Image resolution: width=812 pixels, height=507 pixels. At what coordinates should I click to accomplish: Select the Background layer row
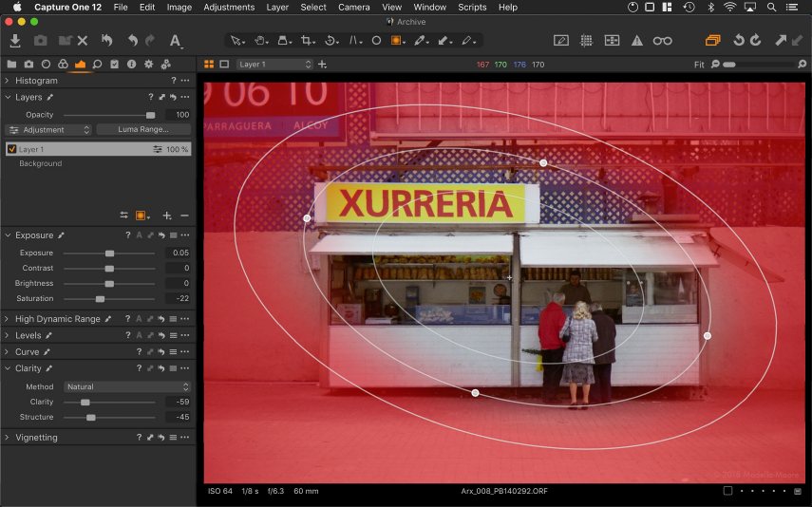[x=99, y=163]
